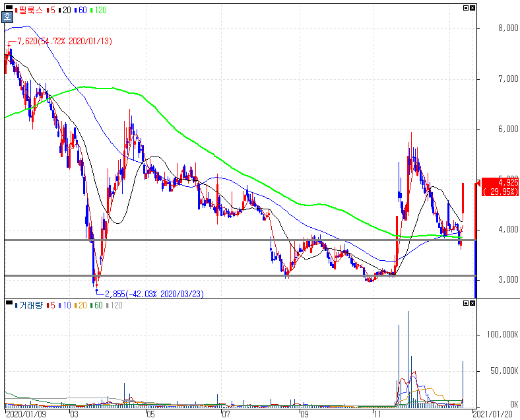Click the 4,000 price axis label
This screenshot has height=420, width=520.
(508, 230)
